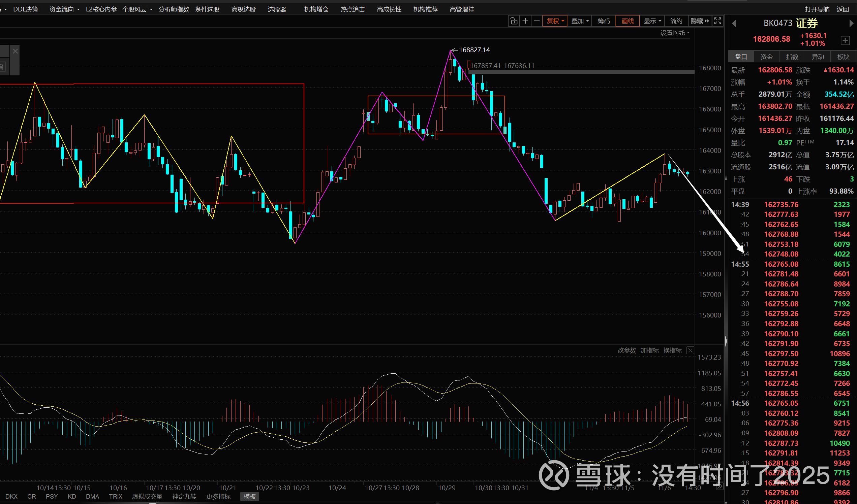
Task: Toggle 简约 simple view mode
Action: pos(676,21)
